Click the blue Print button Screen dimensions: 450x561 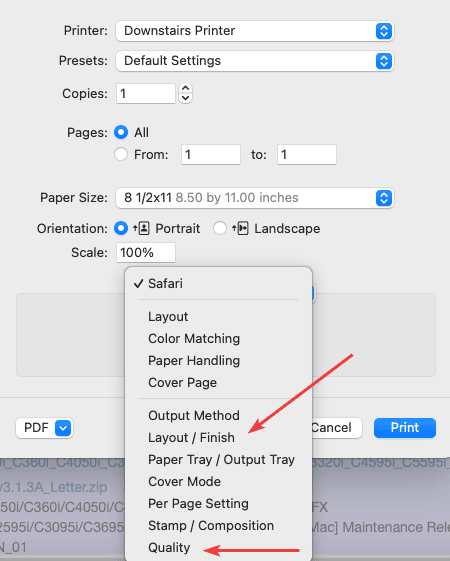[x=405, y=428]
